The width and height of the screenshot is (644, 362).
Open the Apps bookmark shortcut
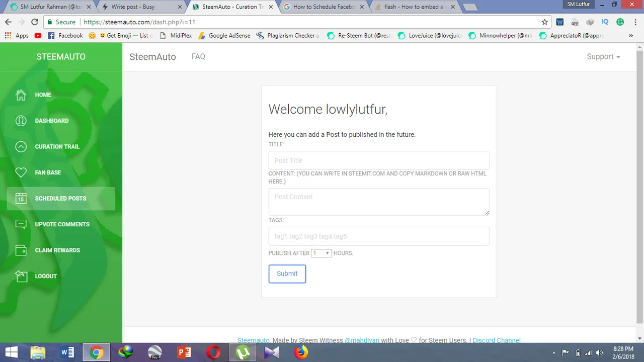17,36
